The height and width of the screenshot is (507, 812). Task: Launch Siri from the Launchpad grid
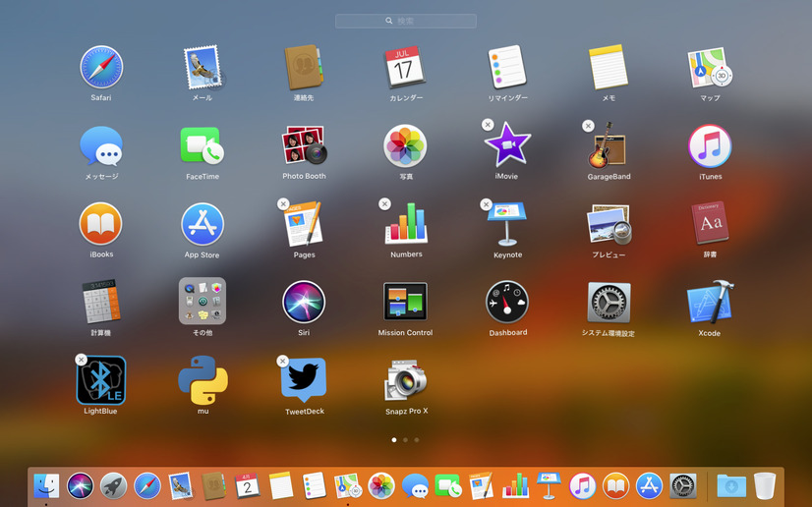[304, 302]
